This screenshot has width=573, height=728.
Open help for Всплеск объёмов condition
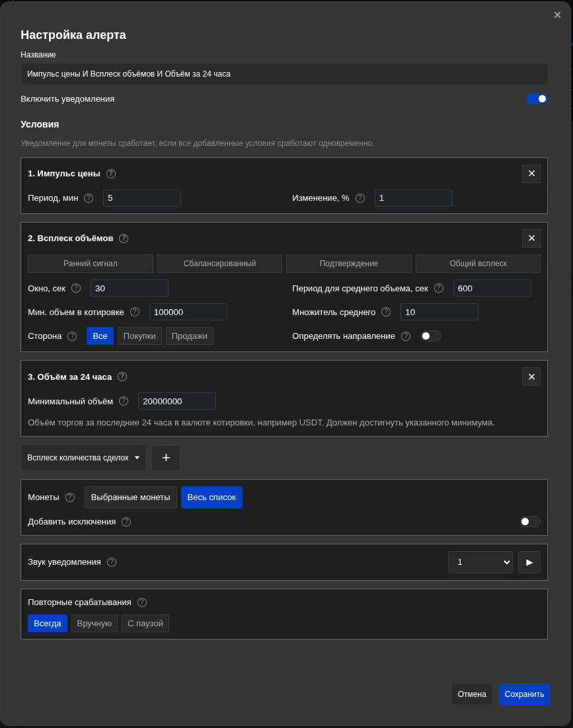point(124,238)
